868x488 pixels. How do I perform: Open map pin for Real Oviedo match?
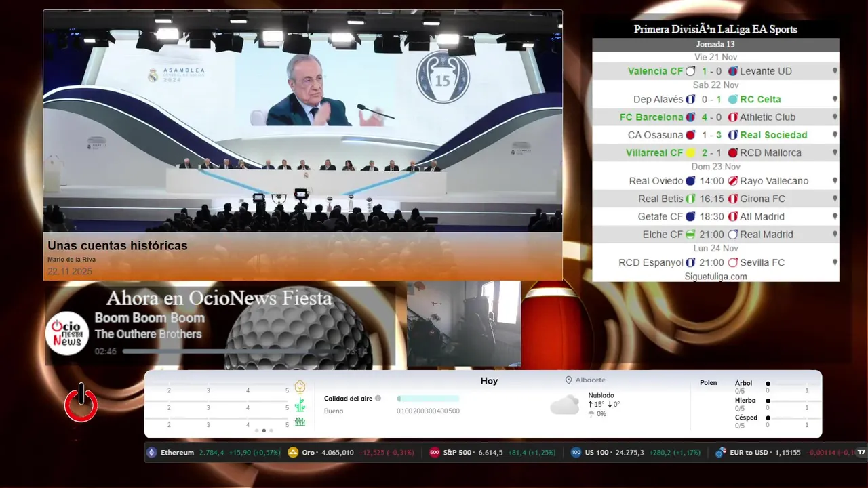click(835, 181)
